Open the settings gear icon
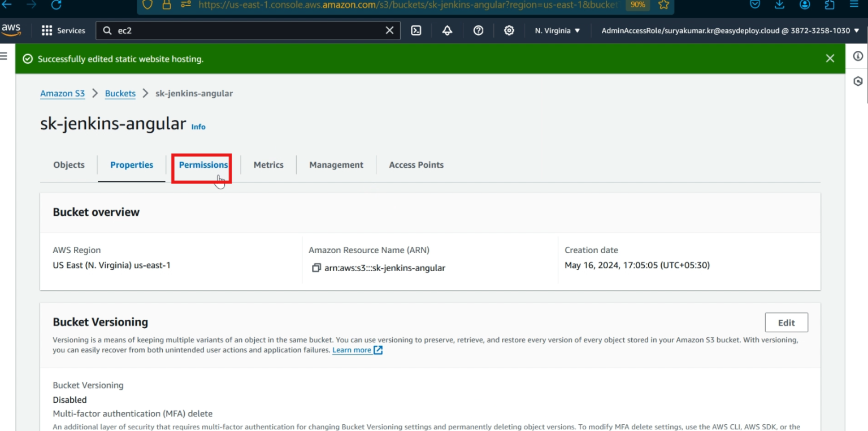Image resolution: width=868 pixels, height=431 pixels. click(x=509, y=31)
